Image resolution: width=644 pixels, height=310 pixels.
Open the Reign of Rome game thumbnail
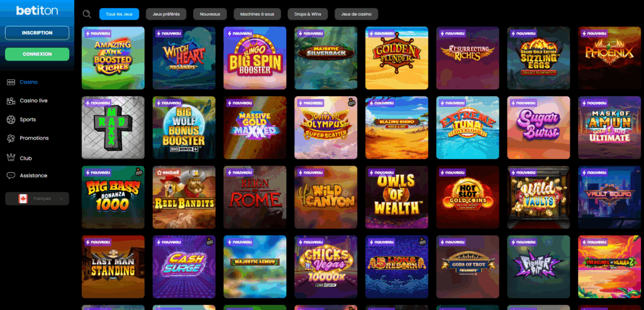255,197
